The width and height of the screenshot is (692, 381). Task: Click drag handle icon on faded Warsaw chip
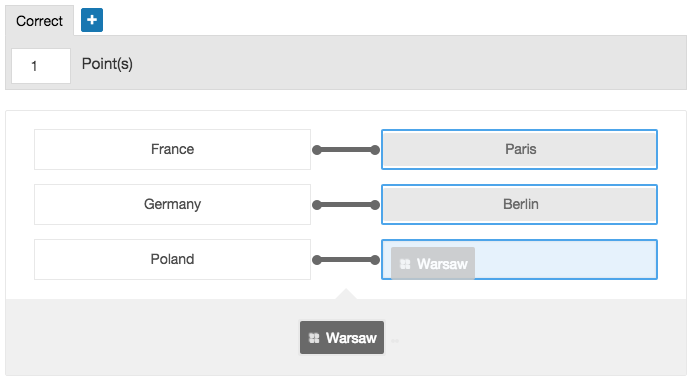pyautogui.click(x=405, y=264)
